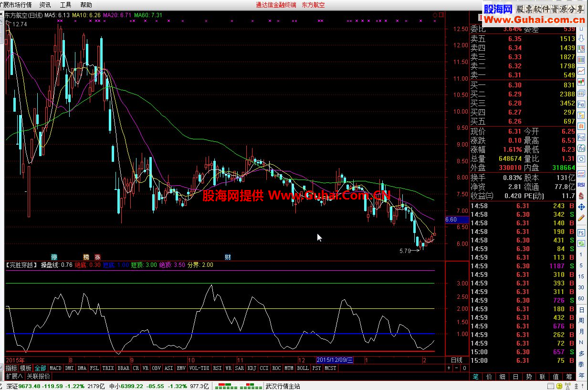Switch to the 指标 tab

coord(11,368)
